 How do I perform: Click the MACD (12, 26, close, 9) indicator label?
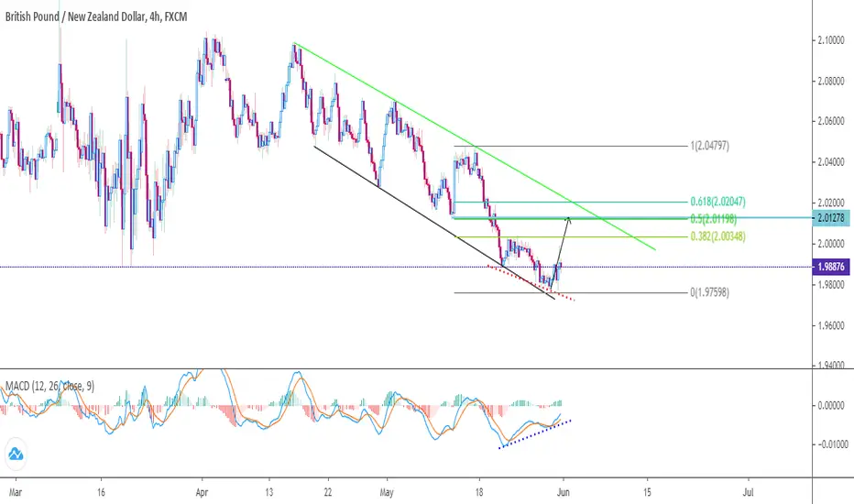tap(49, 387)
